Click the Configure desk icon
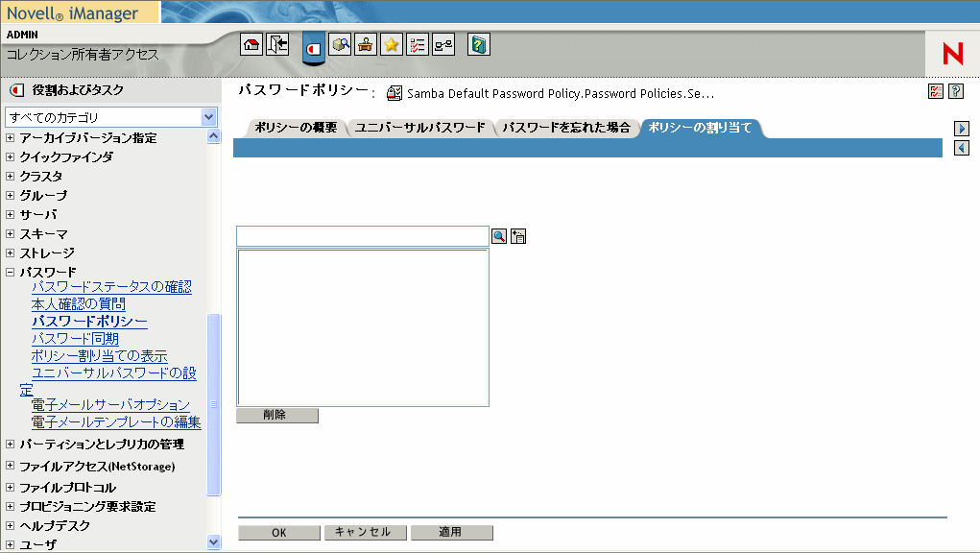 click(365, 44)
